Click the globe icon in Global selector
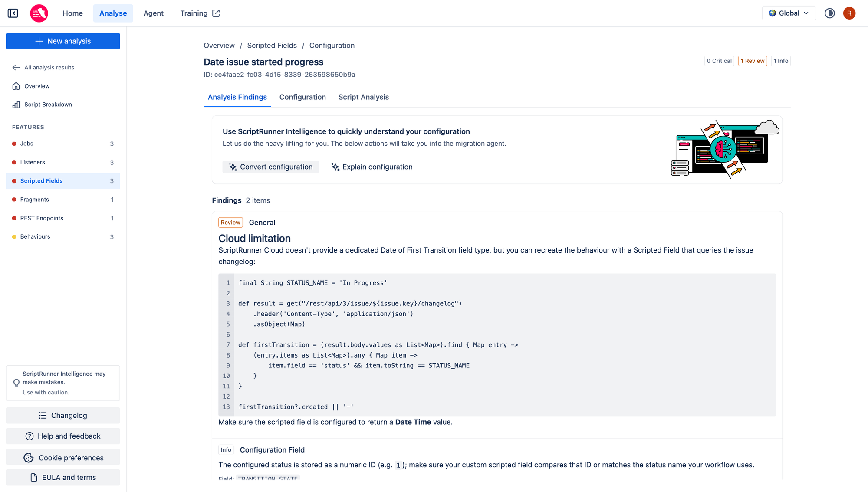This screenshot has width=868, height=492. 773,13
